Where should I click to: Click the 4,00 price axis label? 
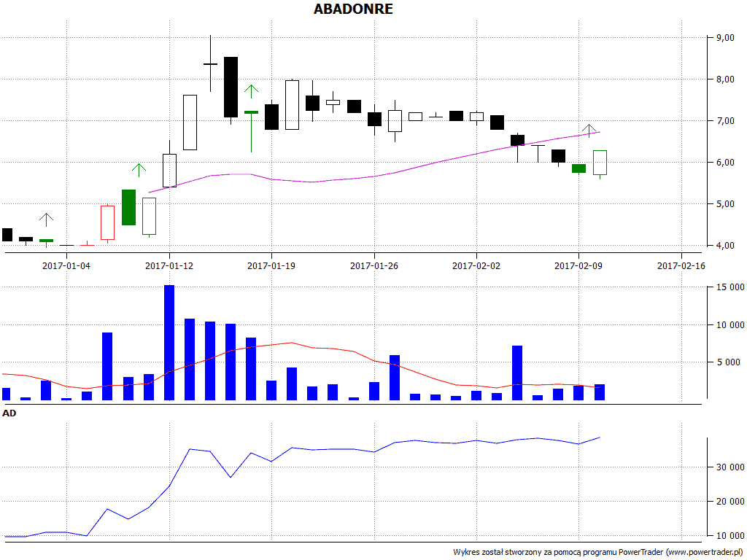click(x=725, y=246)
